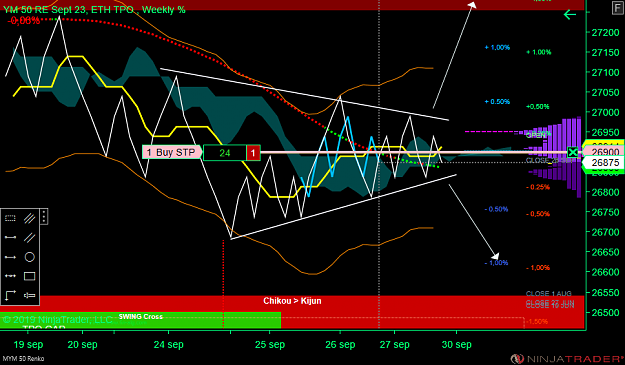The image size is (625, 365).
Task: Select the circle ellipse drawing tool
Action: pos(29,257)
